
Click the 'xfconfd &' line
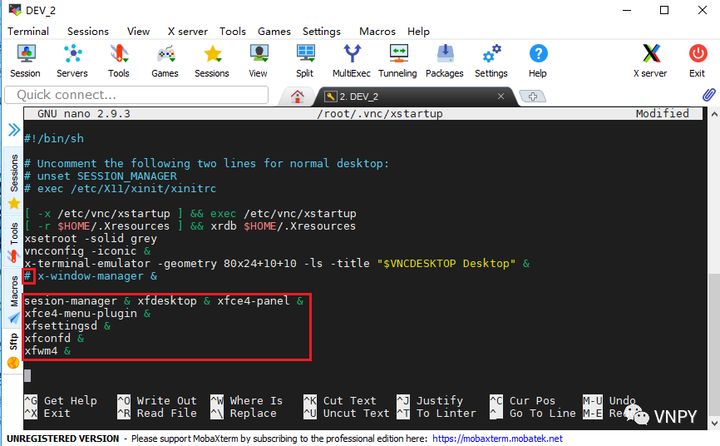[54, 338]
